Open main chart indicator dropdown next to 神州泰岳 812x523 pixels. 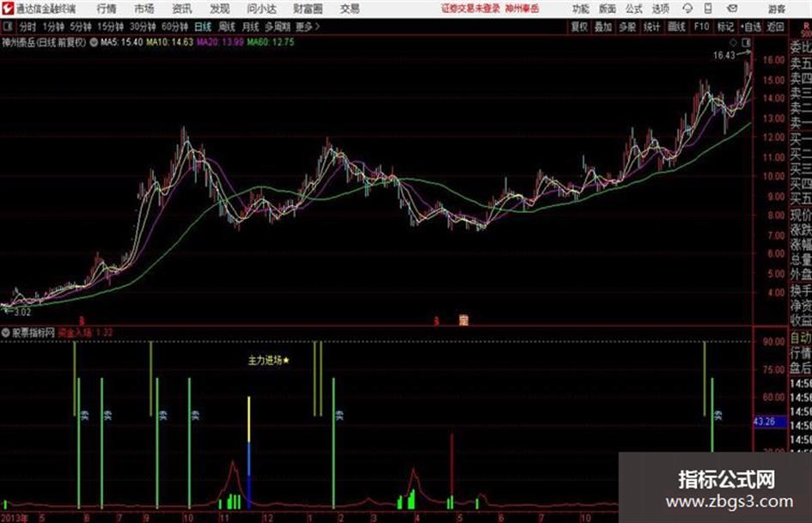pos(94,42)
